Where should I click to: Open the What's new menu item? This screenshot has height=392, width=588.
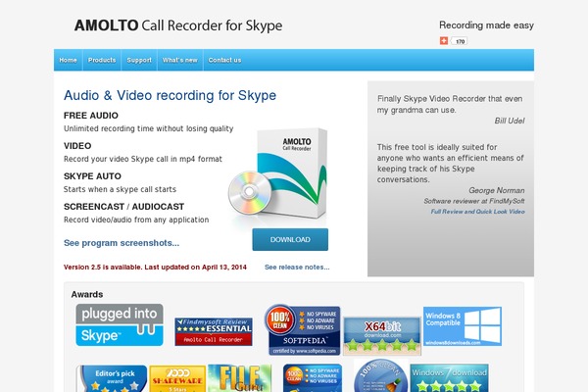(180, 60)
